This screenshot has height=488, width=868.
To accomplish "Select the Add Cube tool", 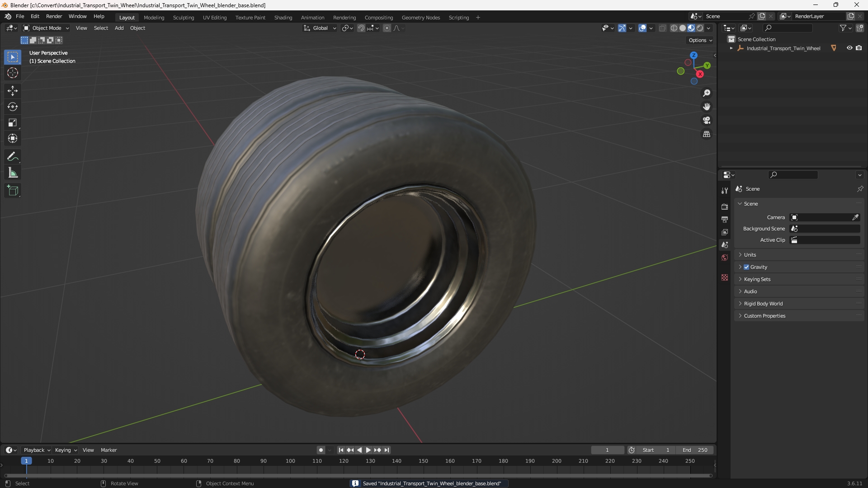I will pyautogui.click(x=13, y=191).
